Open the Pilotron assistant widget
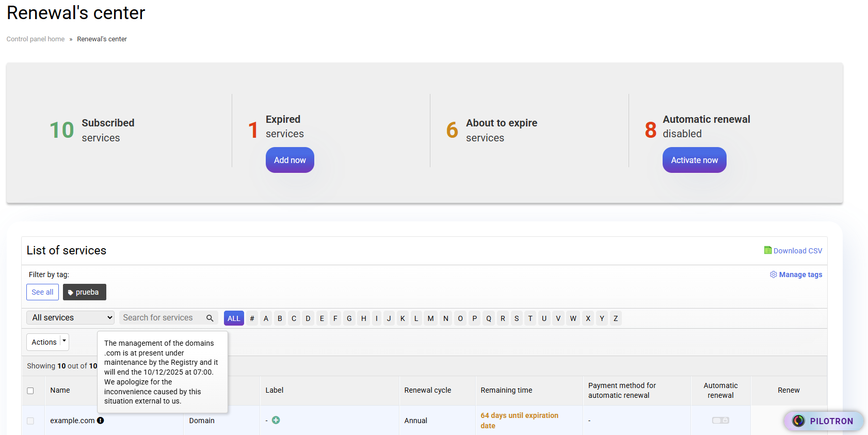This screenshot has width=868, height=435. (x=824, y=421)
